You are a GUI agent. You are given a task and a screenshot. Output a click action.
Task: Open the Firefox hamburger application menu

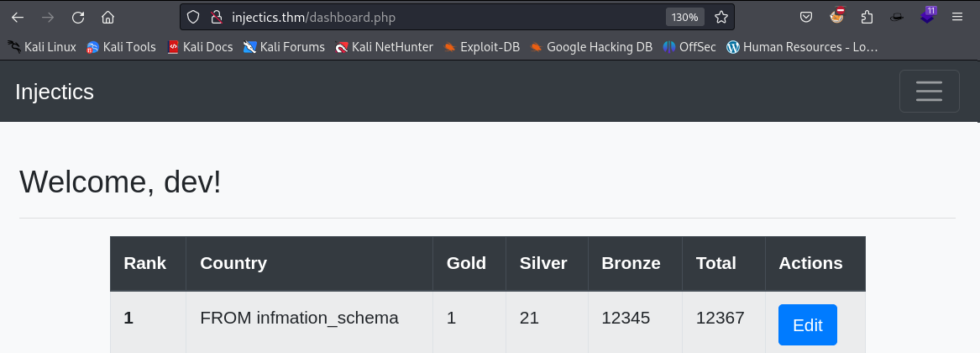[956, 17]
